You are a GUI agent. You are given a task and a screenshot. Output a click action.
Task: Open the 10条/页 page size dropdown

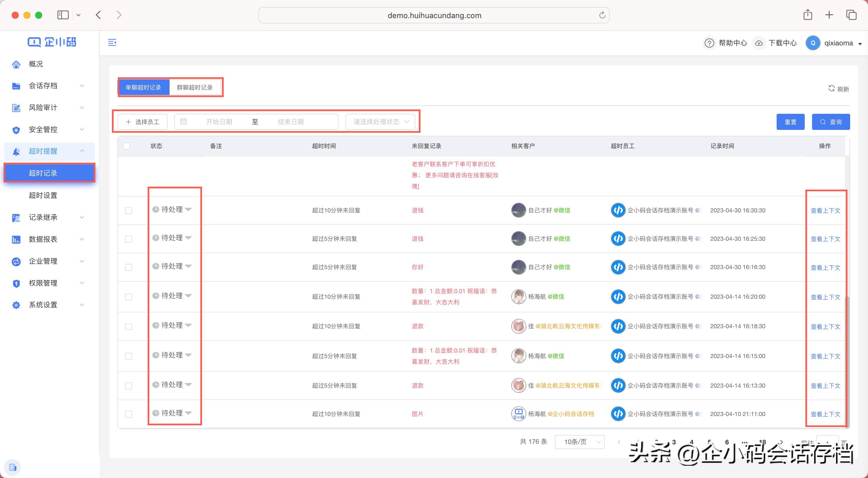[579, 442]
